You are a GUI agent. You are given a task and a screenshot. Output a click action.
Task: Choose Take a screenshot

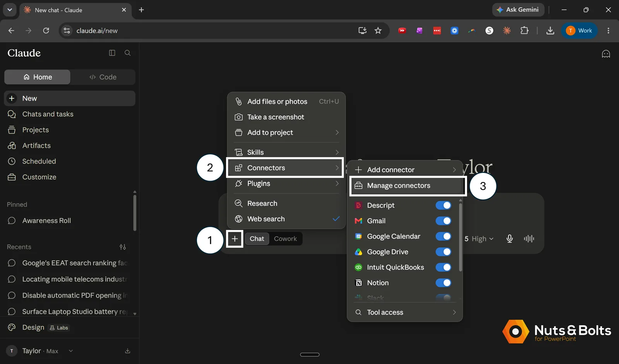click(x=286, y=117)
